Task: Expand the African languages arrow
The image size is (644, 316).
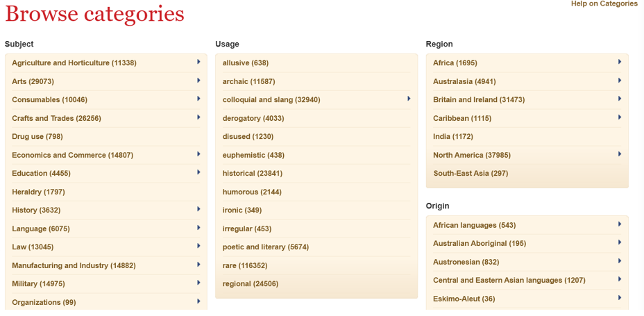Action: (619, 224)
